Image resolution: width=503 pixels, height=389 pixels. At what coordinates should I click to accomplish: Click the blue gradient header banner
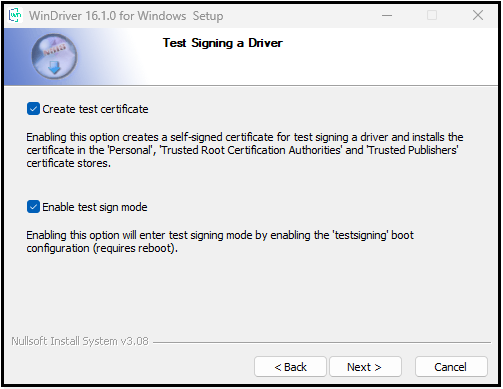point(251,57)
